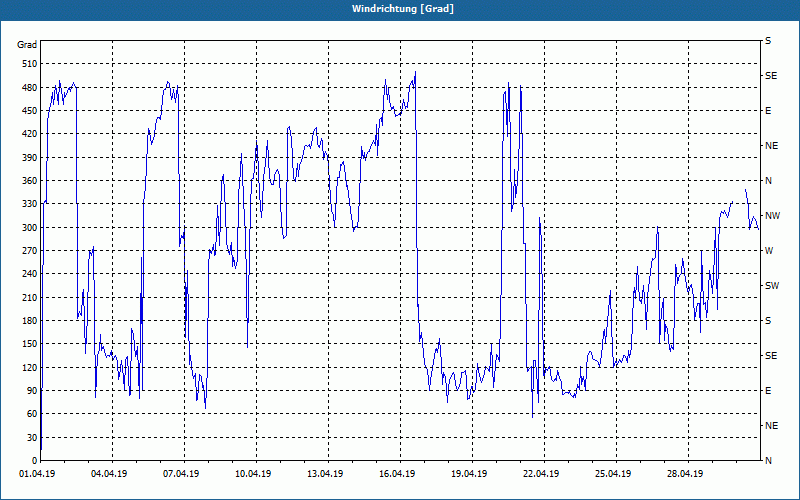Screen dimensions: 800x500
Task: Click the y-axis value 210
Action: [30, 297]
